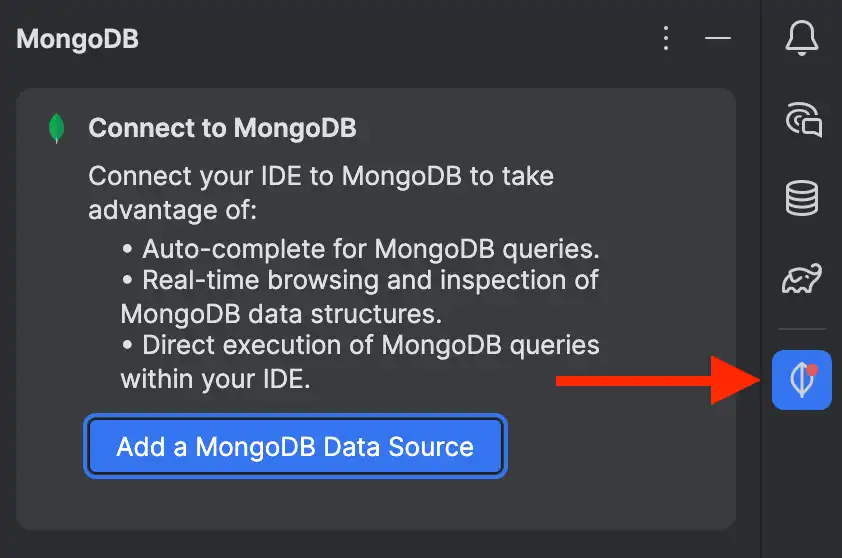Open the AI Assistant chat icon

(802, 120)
